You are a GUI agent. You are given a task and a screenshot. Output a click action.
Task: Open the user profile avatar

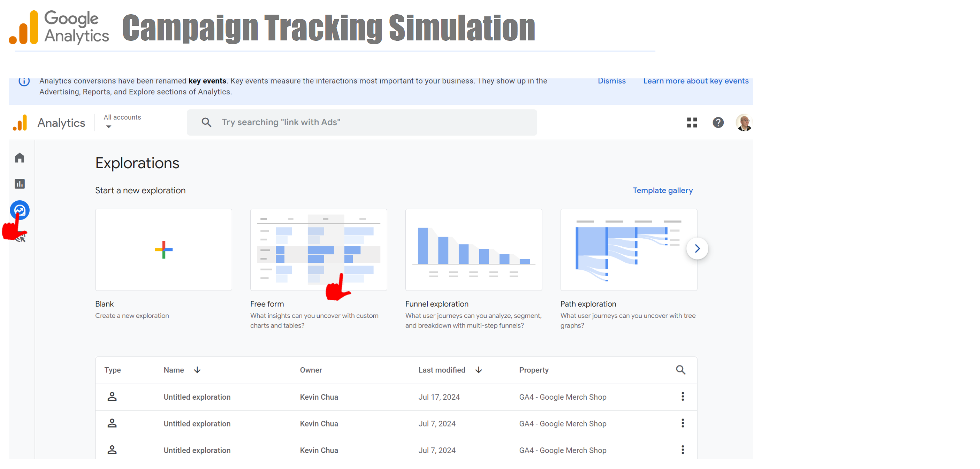pyautogui.click(x=744, y=123)
